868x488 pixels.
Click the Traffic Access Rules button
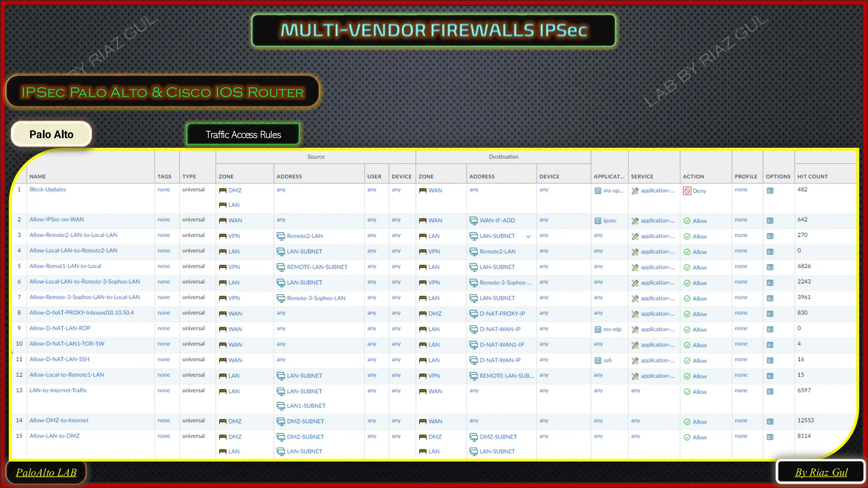(243, 135)
